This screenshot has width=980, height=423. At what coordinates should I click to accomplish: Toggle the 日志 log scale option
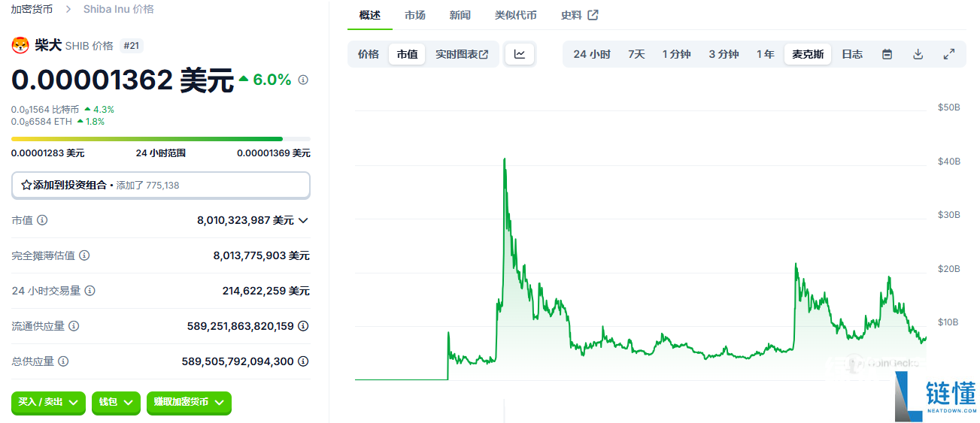pos(852,54)
